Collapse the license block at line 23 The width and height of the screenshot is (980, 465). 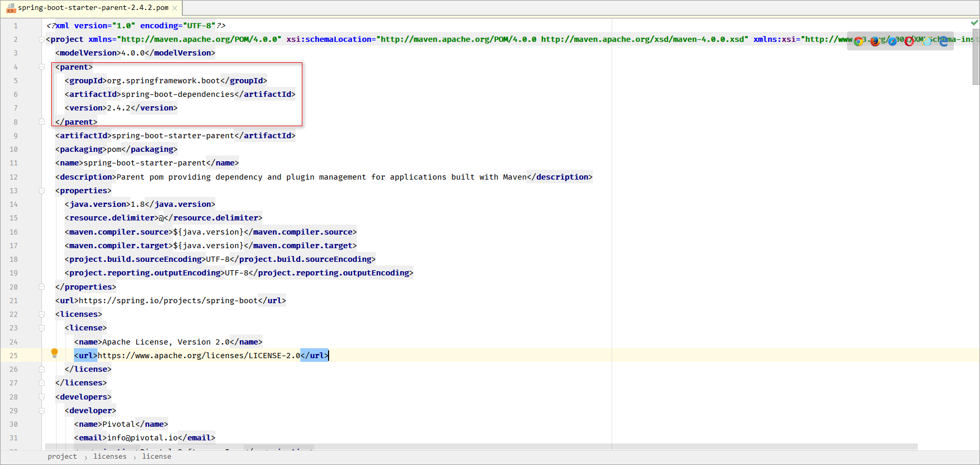(41, 328)
